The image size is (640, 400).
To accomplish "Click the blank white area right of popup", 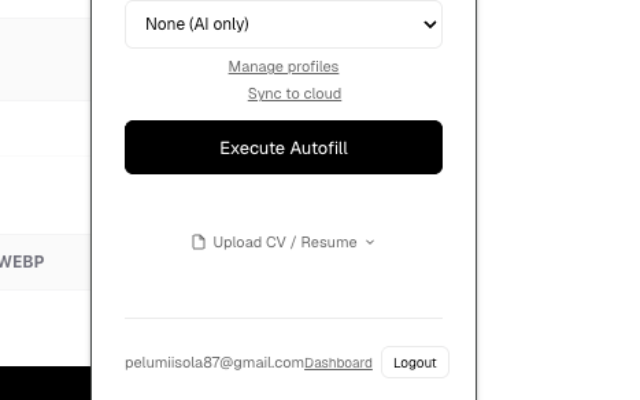I will point(558,200).
